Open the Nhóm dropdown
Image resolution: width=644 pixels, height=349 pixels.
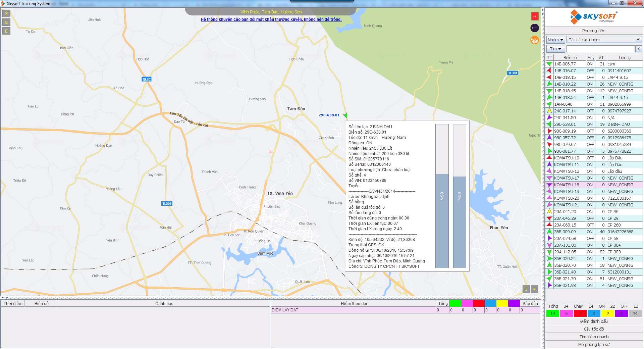pos(555,40)
